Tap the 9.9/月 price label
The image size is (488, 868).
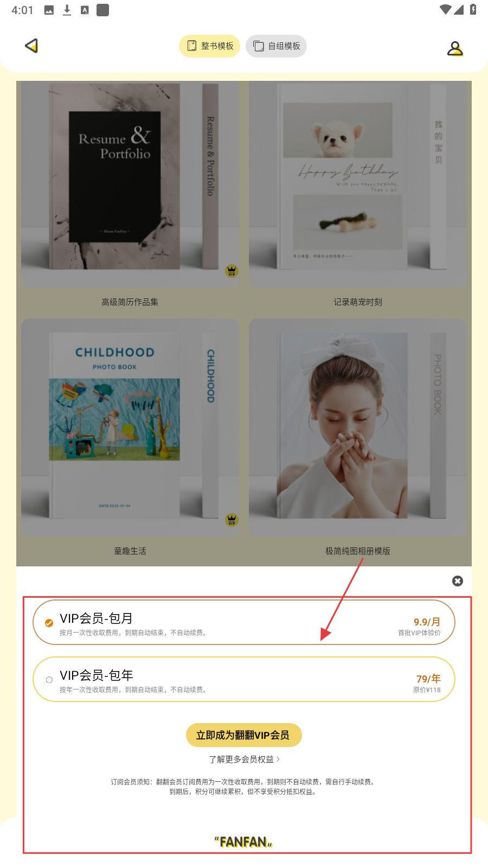coord(427,622)
